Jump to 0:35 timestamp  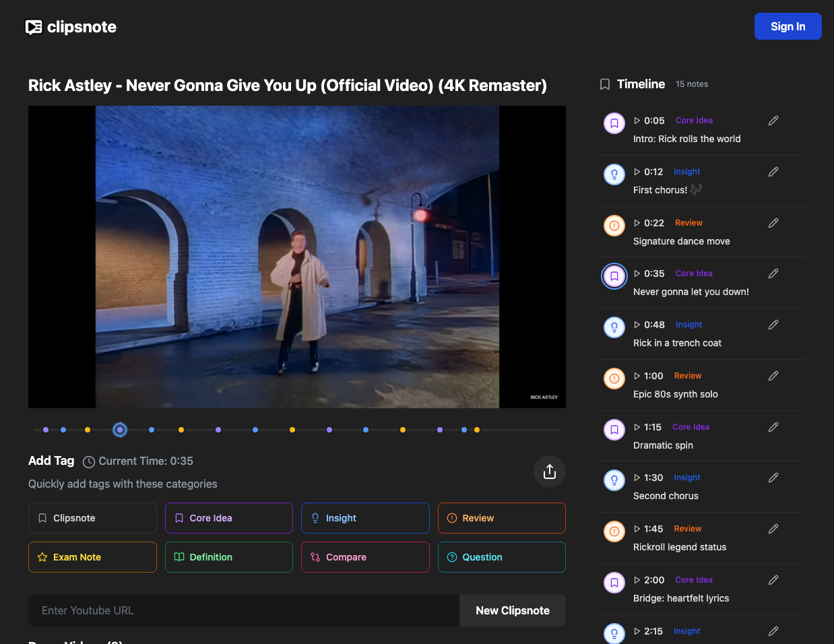(649, 273)
